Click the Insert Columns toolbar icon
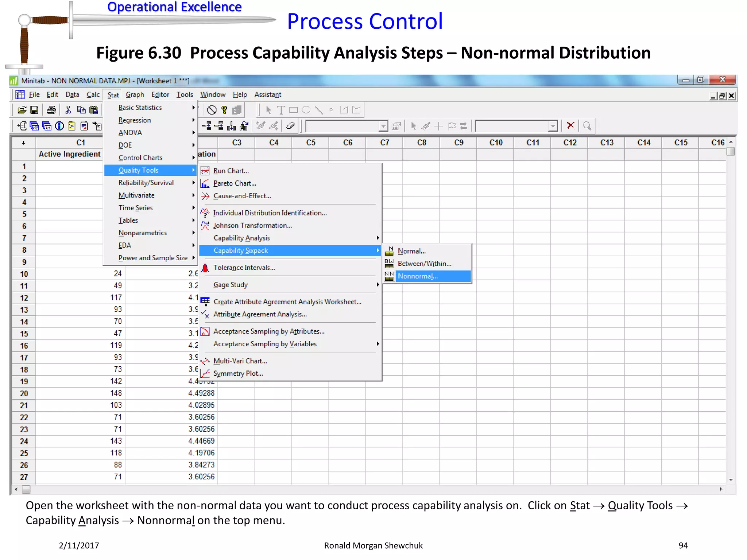 coord(231,126)
